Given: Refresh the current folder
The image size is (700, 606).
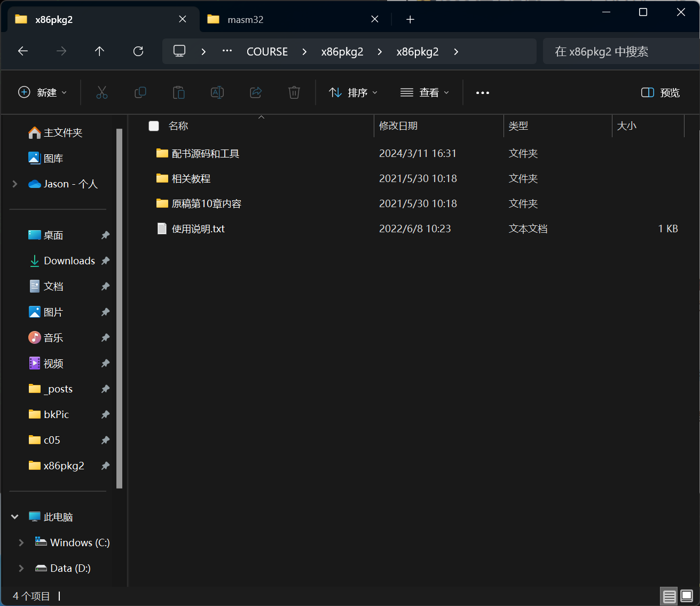Looking at the screenshot, I should pyautogui.click(x=138, y=51).
